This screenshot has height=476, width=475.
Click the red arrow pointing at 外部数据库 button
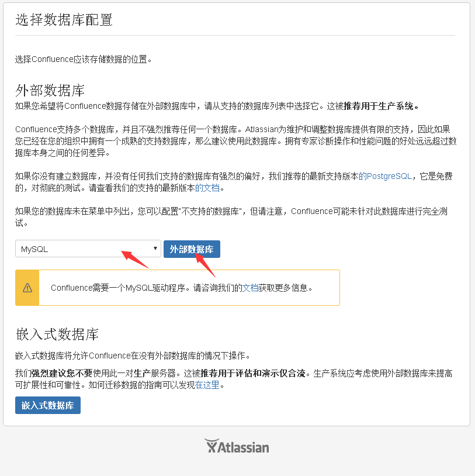click(x=205, y=265)
